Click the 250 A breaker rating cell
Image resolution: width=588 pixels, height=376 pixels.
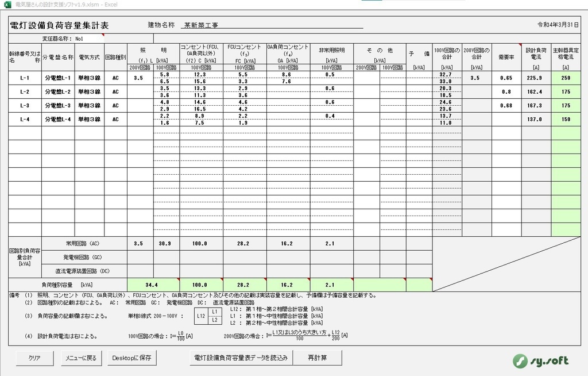point(565,78)
